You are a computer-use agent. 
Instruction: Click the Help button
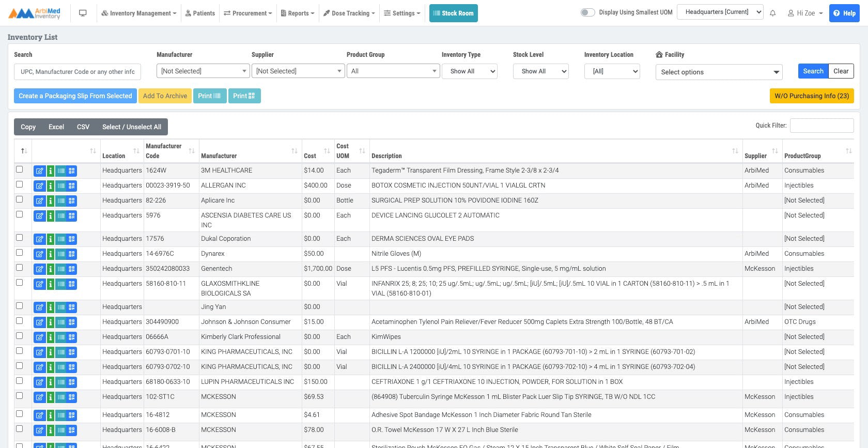[844, 13]
